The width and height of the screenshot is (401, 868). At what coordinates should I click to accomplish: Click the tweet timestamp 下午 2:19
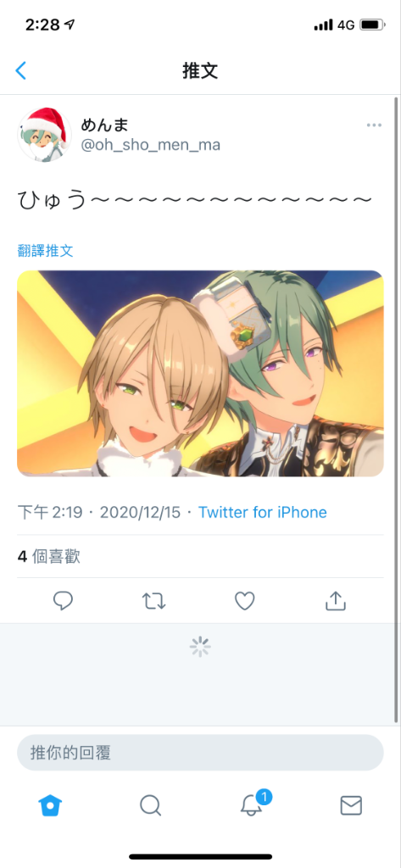(50, 512)
